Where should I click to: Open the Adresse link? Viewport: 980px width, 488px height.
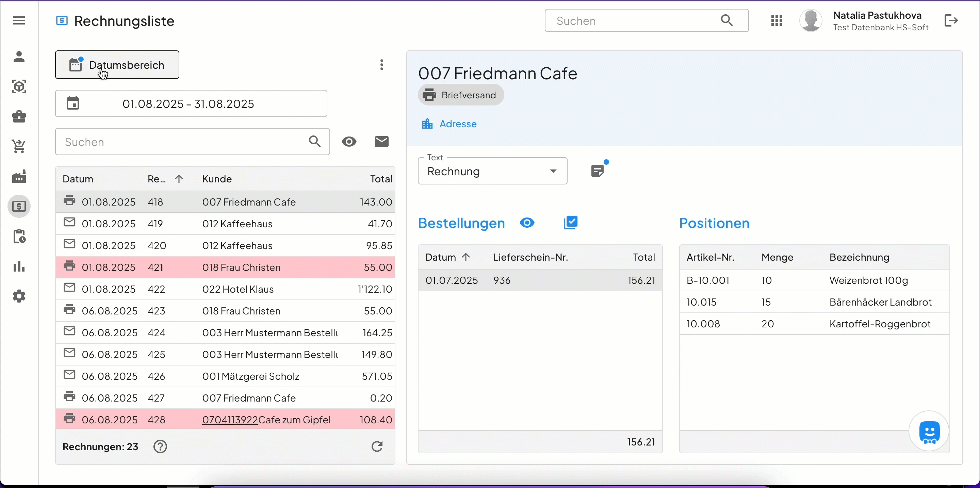(x=458, y=124)
